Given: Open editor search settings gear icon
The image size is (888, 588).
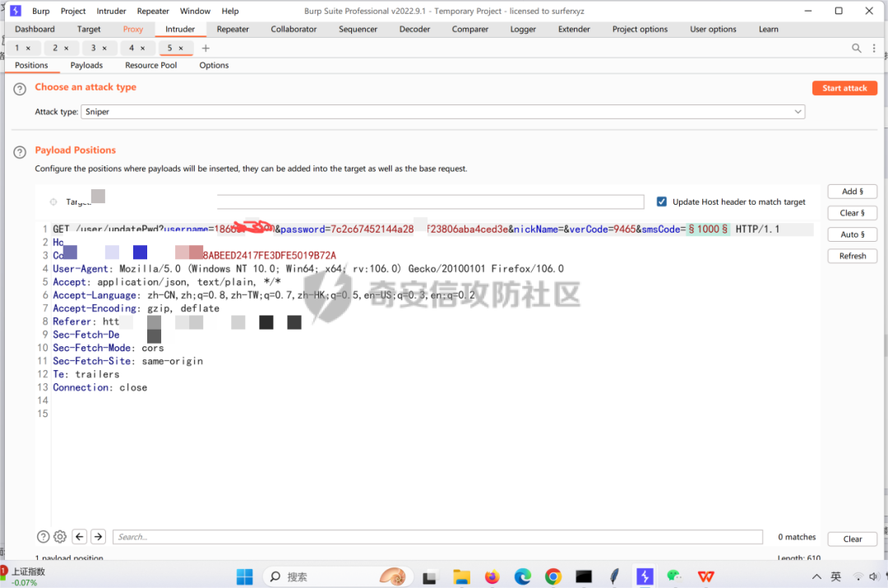Looking at the screenshot, I should click(x=60, y=536).
